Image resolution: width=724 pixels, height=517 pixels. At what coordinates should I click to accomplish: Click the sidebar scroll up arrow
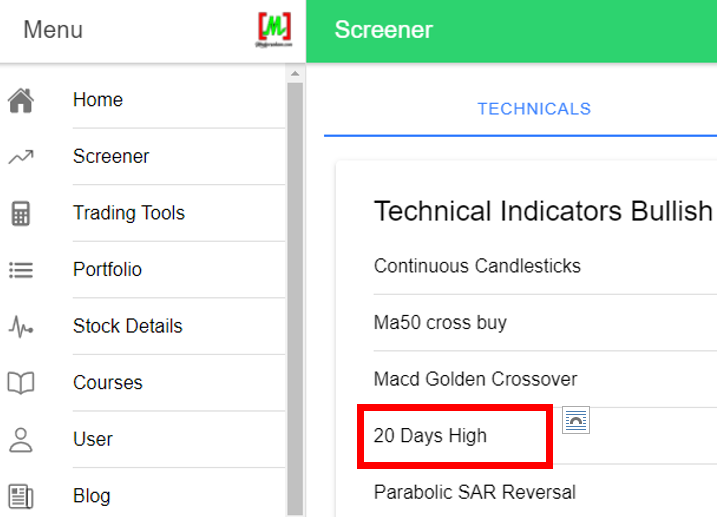click(x=295, y=73)
